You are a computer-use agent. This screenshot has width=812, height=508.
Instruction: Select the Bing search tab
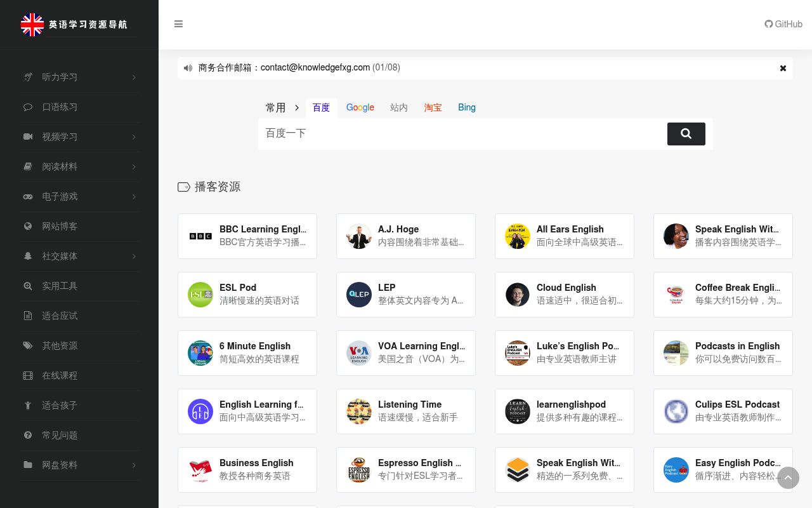point(467,108)
